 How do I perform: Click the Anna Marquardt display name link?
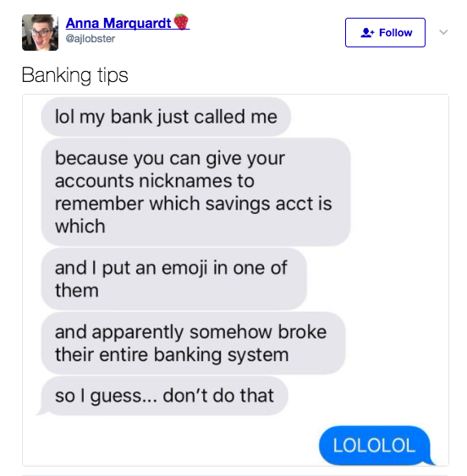coord(118,23)
